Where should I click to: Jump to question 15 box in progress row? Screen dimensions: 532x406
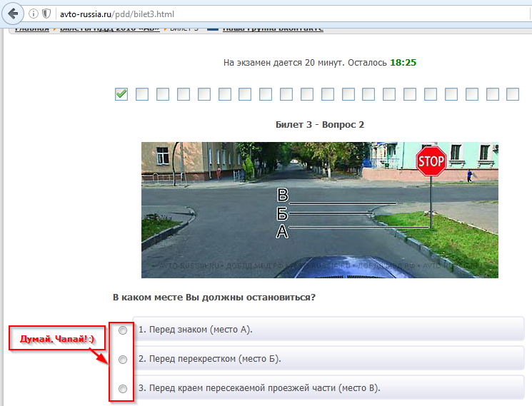(x=410, y=94)
